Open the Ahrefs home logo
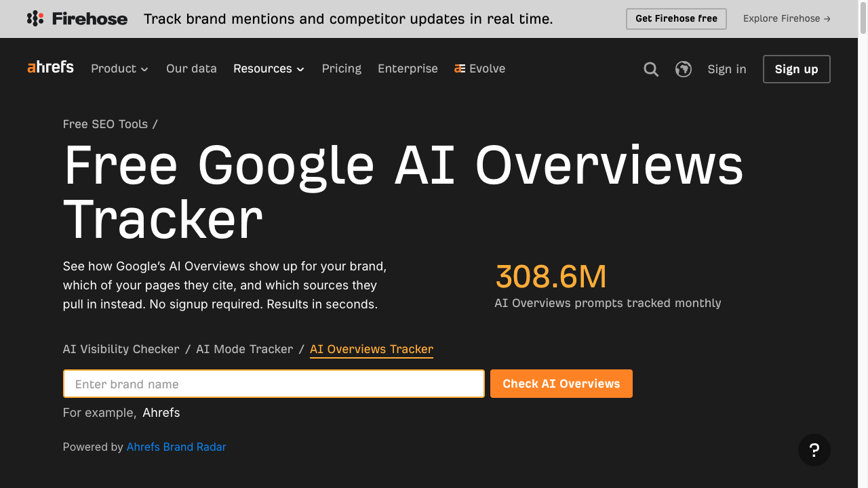This screenshot has height=488, width=868. tap(51, 67)
